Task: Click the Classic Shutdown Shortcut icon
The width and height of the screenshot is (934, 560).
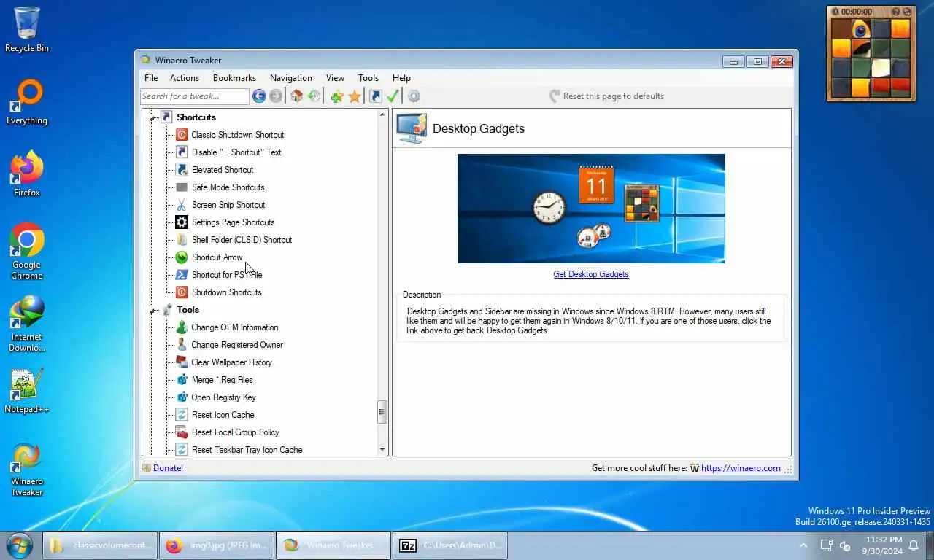Action: pyautogui.click(x=182, y=135)
